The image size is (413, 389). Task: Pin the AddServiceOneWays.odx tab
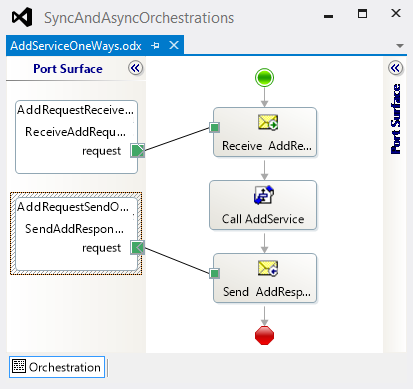[x=155, y=46]
